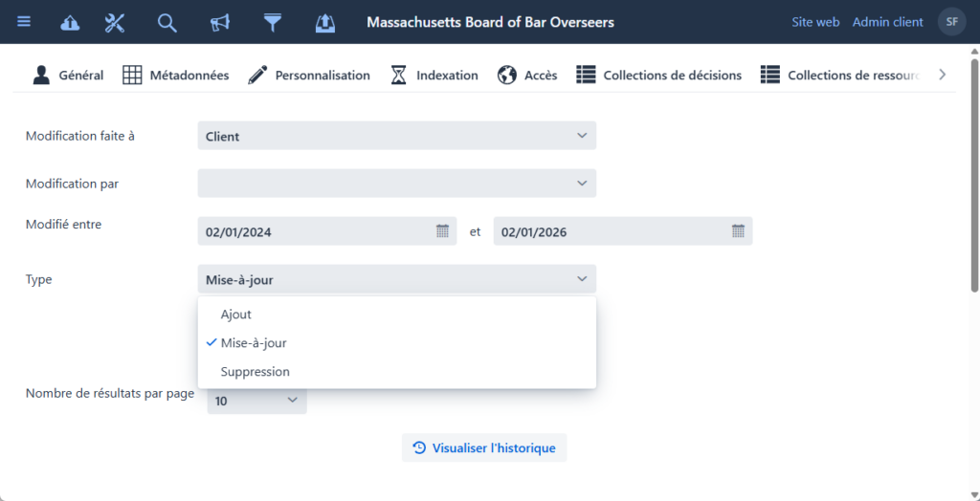Open calendar for the start date 02/01/2024
Image resolution: width=980 pixels, height=501 pixels.
click(x=442, y=231)
